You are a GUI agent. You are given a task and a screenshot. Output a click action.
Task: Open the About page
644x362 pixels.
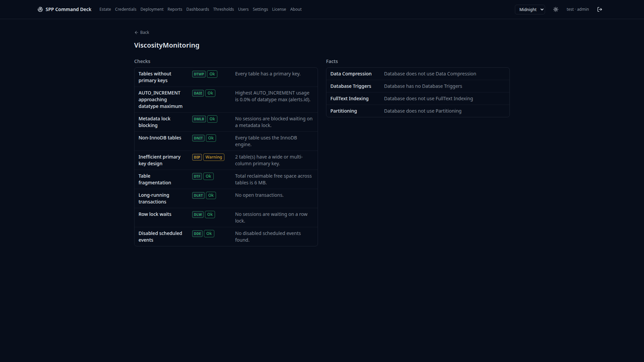pyautogui.click(x=296, y=9)
